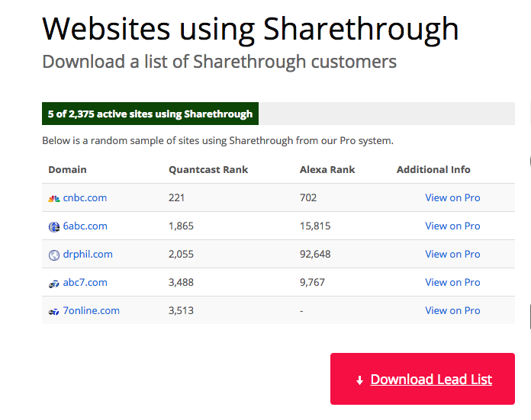The image size is (531, 420).
Task: Open the 7online.com domain link
Action: (91, 310)
